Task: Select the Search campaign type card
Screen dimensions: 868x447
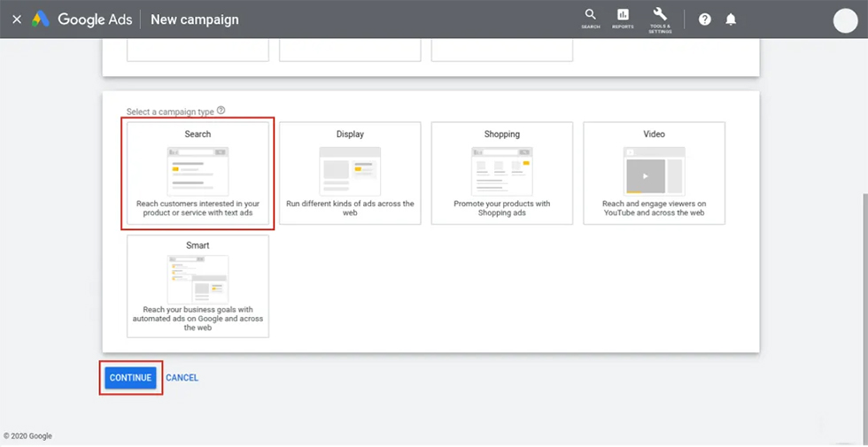Action: click(198, 174)
